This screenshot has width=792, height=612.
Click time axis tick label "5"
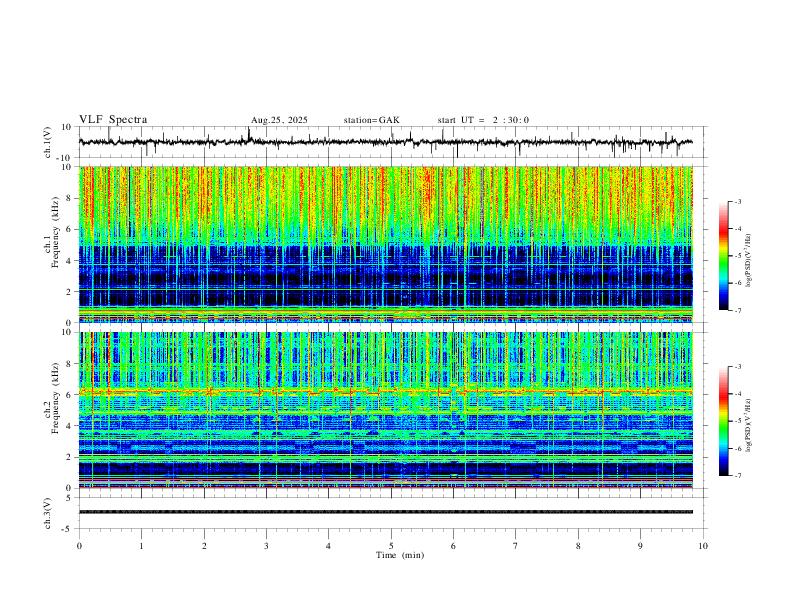pos(391,546)
